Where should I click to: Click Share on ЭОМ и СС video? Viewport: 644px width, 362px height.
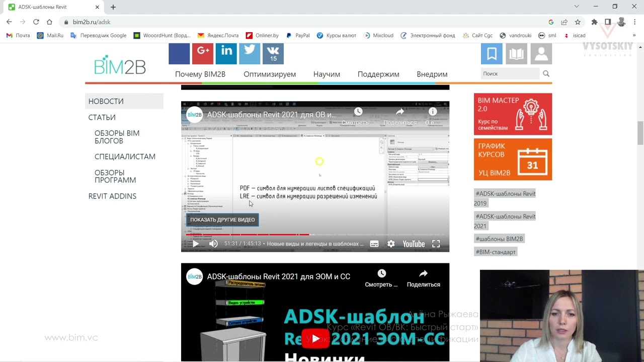[423, 278]
